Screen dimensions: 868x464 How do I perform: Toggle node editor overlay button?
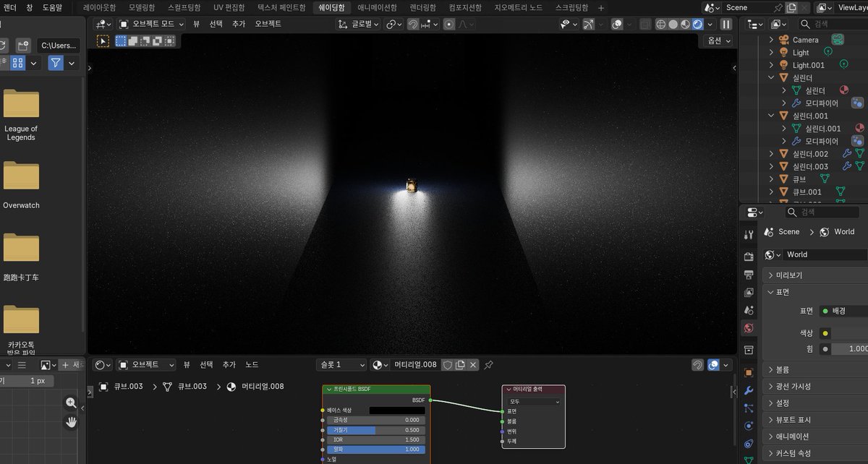[x=714, y=365]
